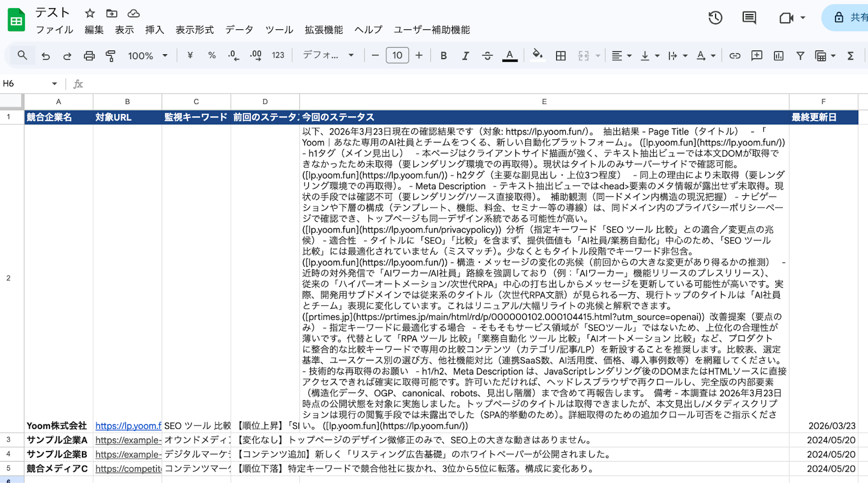Screen dimensions: 868x483
Task: Open horizontal align dropdown
Action: pyautogui.click(x=621, y=55)
